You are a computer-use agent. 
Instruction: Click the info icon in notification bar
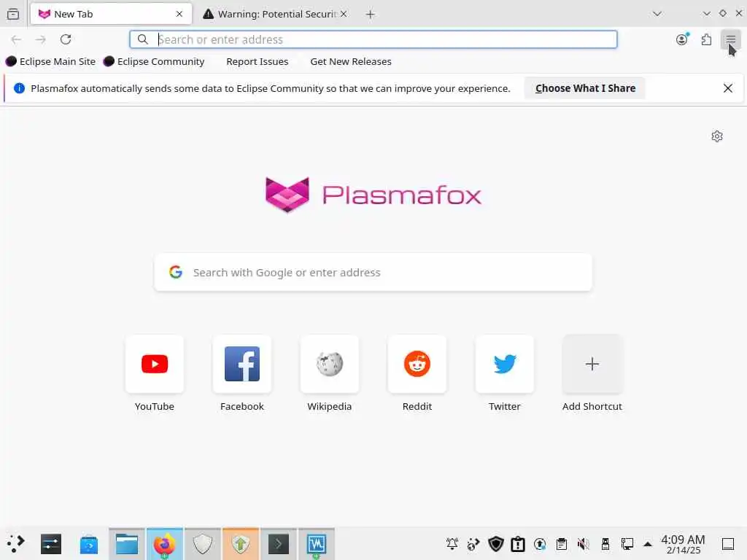pos(19,88)
